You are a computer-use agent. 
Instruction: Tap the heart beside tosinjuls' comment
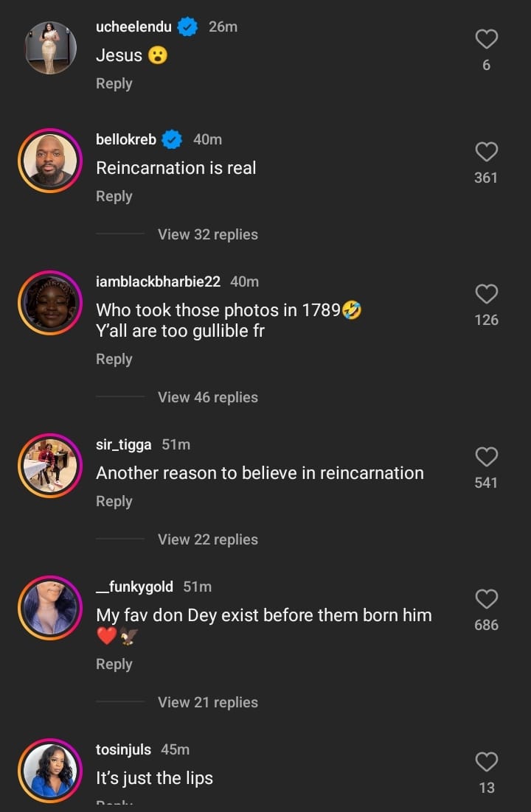pos(486,762)
